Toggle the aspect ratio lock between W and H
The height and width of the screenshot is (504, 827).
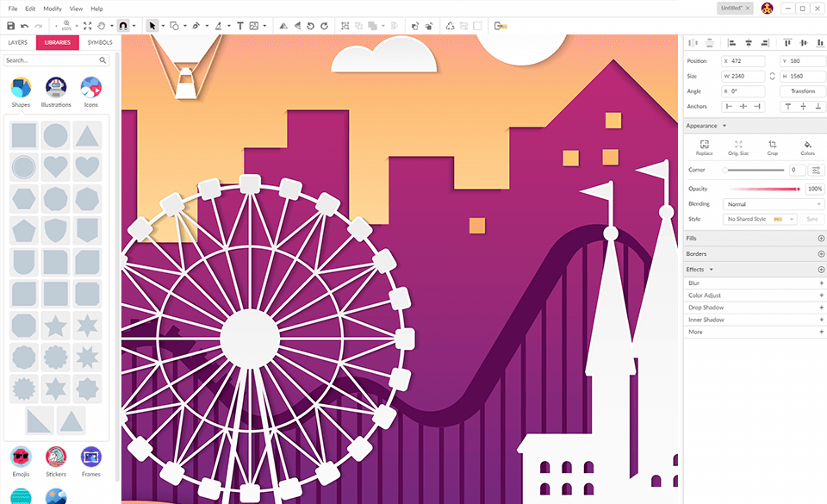(x=772, y=77)
